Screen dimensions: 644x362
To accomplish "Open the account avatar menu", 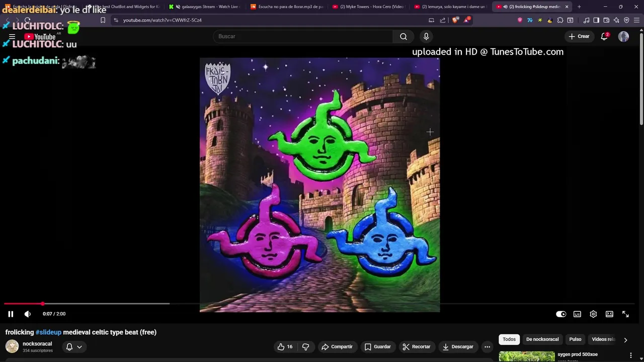I will click(623, 36).
